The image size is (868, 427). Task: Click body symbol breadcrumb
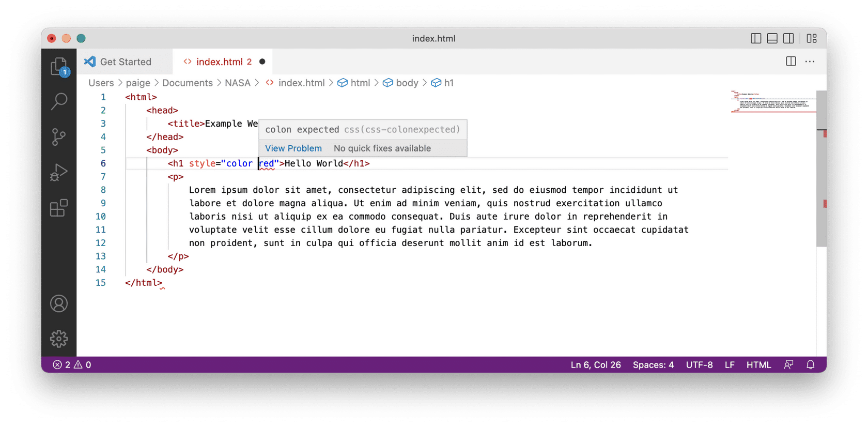pos(401,83)
